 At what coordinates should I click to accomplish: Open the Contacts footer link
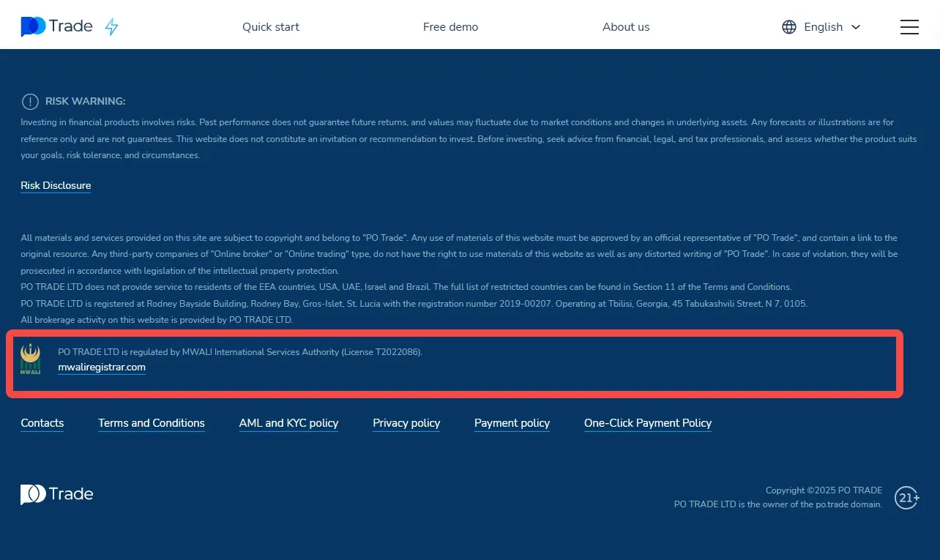tap(42, 423)
